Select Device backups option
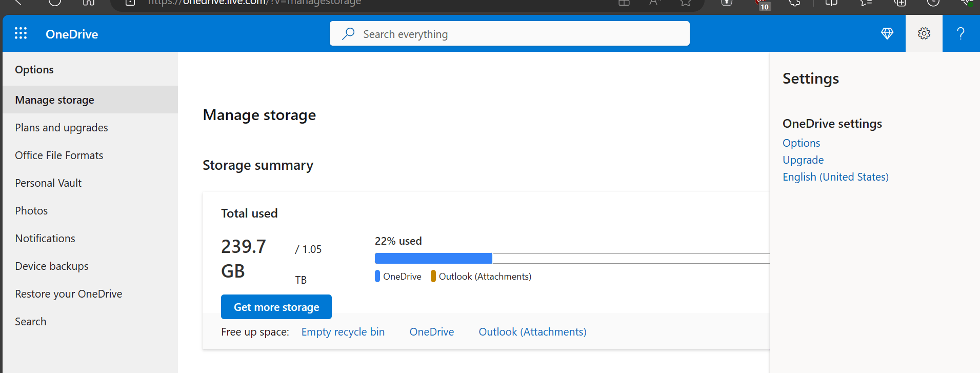Image resolution: width=980 pixels, height=373 pixels. click(90, 266)
